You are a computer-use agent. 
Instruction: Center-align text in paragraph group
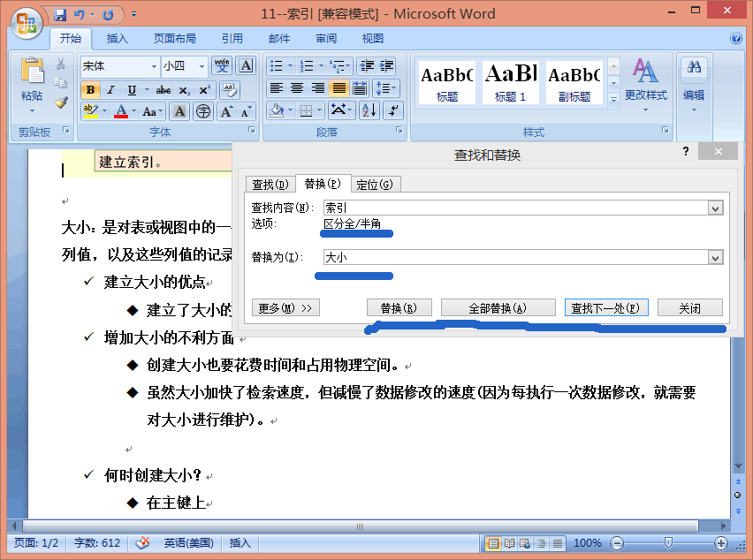click(x=297, y=88)
